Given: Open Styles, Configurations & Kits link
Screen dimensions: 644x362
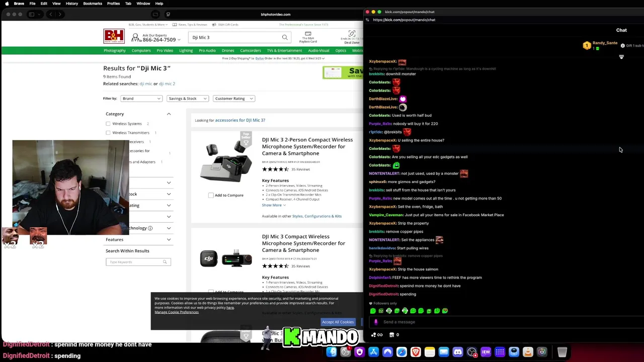Looking at the screenshot, I should click(x=317, y=216).
